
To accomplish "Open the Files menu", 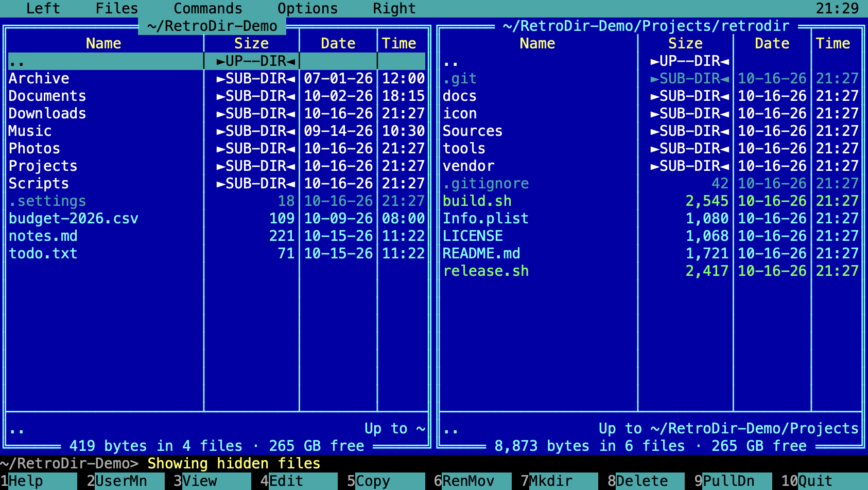I will tap(117, 8).
